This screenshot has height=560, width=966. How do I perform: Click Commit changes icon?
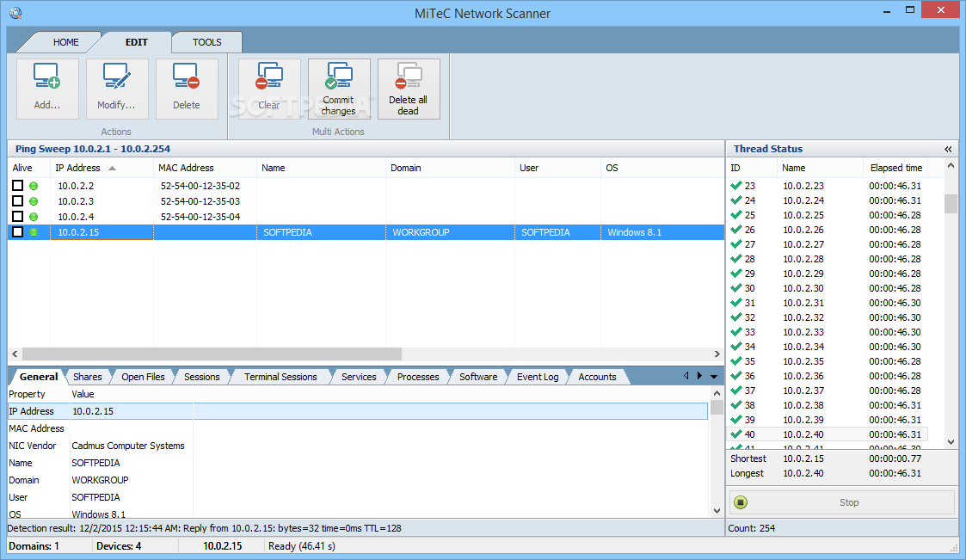coord(339,77)
